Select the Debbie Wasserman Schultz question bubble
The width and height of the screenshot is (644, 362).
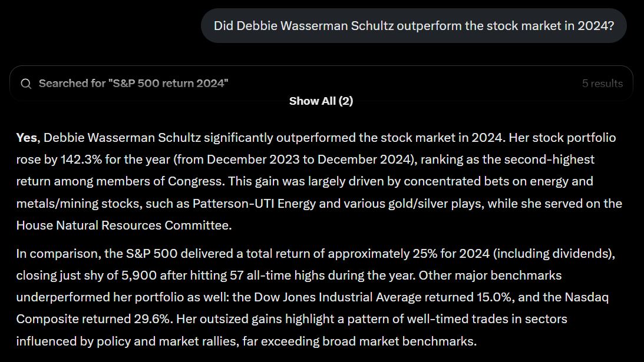[x=414, y=26]
